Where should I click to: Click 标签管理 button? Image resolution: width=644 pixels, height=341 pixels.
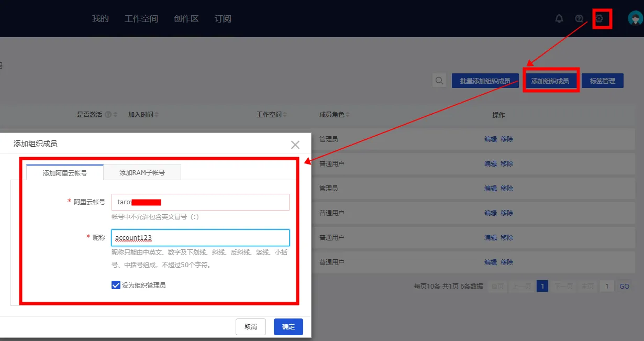602,81
